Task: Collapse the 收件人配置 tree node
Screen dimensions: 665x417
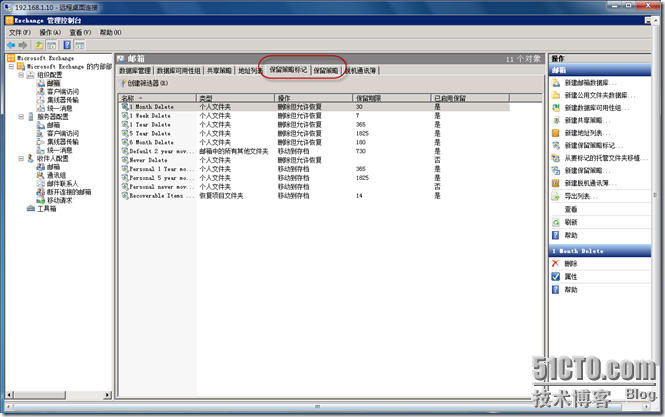Action: tap(21, 159)
